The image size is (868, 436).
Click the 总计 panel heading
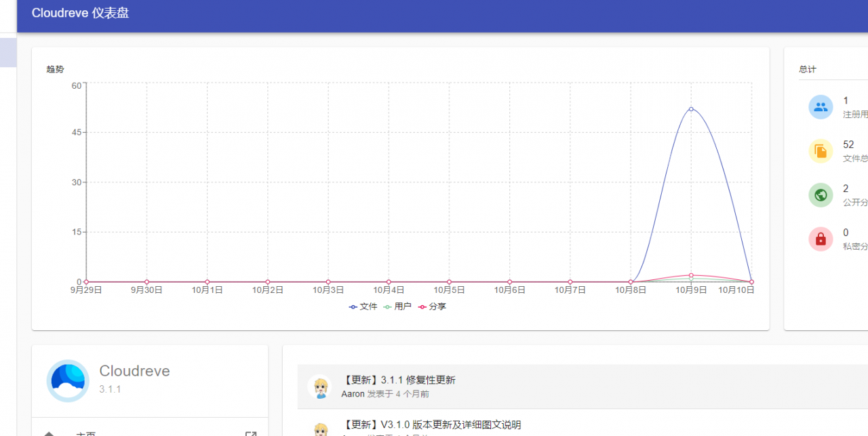[808, 69]
